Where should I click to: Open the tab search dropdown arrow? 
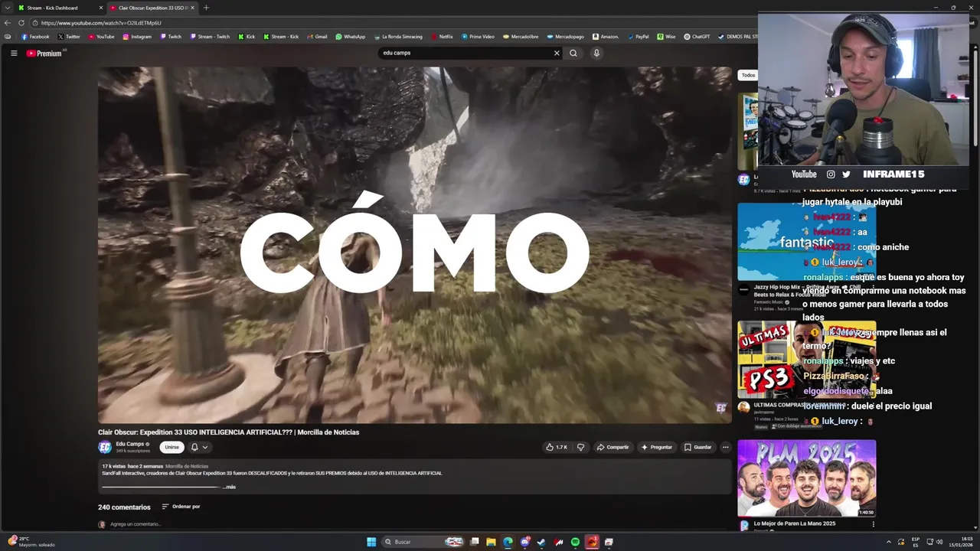(x=7, y=8)
